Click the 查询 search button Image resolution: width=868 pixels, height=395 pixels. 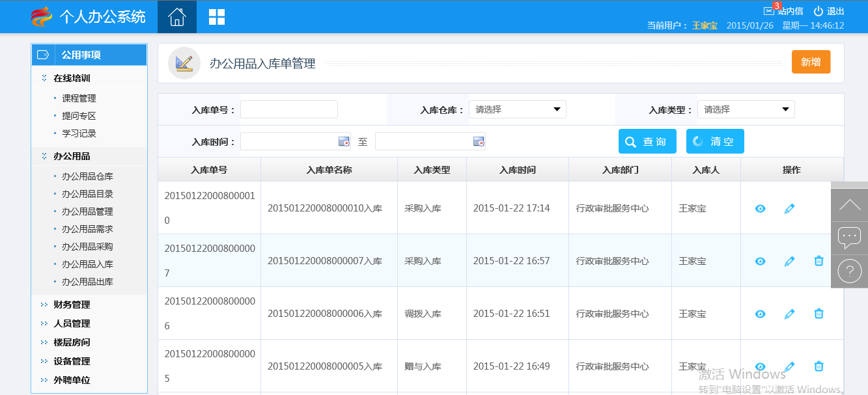pos(647,141)
